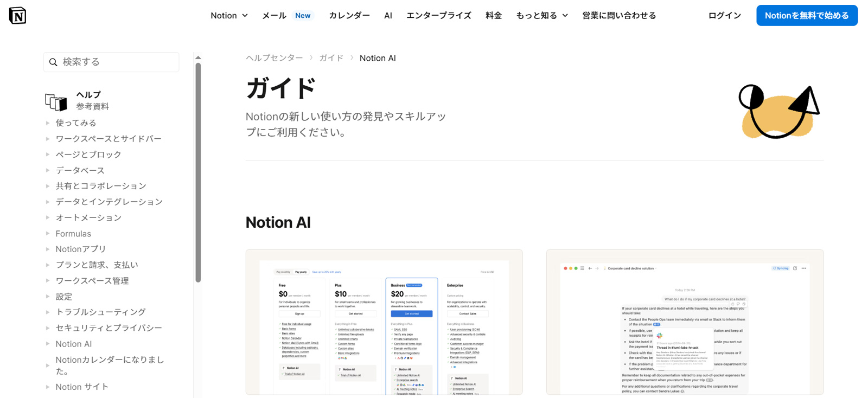Open the corporate card decline solution thumbnail card
868x398 pixels.
click(x=685, y=322)
